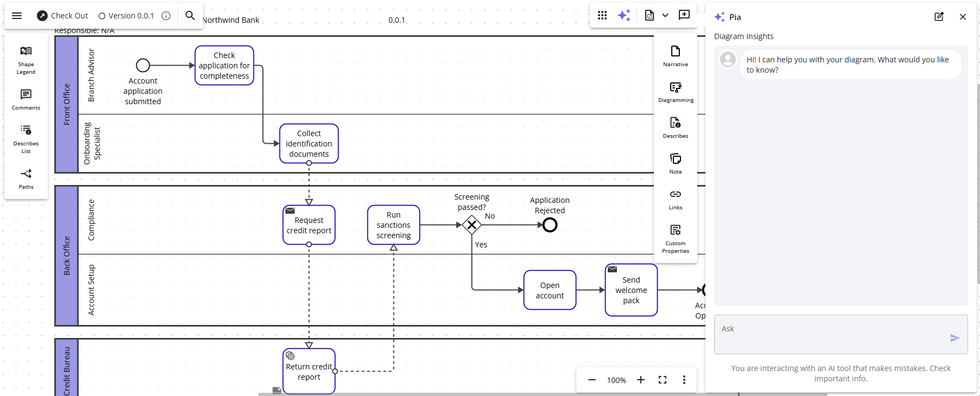980x396 pixels.
Task: Click the search magnifier icon
Action: pyautogui.click(x=190, y=16)
